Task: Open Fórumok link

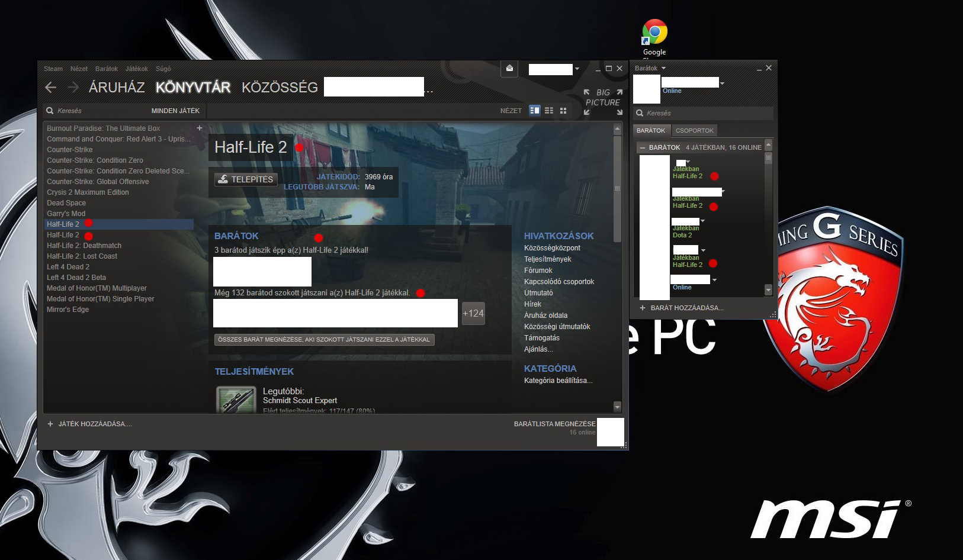Action: pyautogui.click(x=538, y=271)
